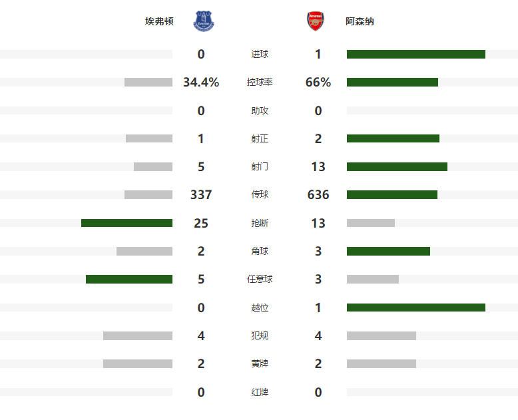Click Arsenal's 636 passes bar

(391, 195)
